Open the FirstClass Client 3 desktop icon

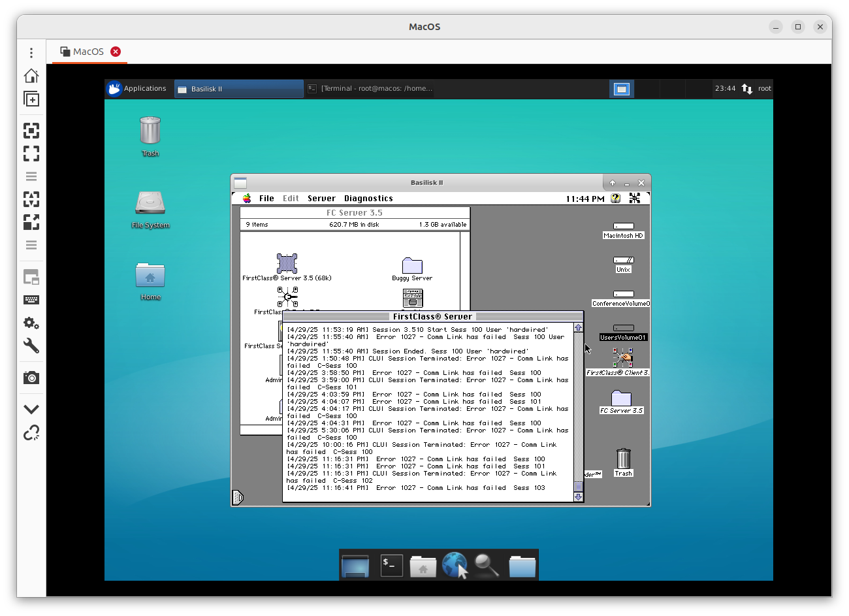[623, 358]
